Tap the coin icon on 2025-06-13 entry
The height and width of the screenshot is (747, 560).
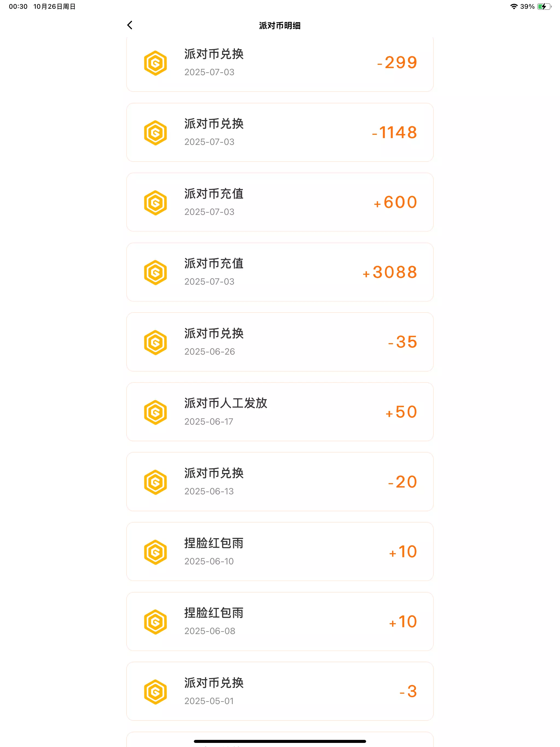click(155, 482)
